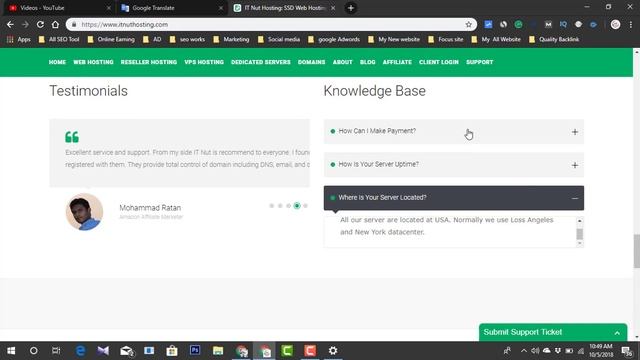Open the Windows Start menu
The height and width of the screenshot is (360, 640).
click(11, 351)
